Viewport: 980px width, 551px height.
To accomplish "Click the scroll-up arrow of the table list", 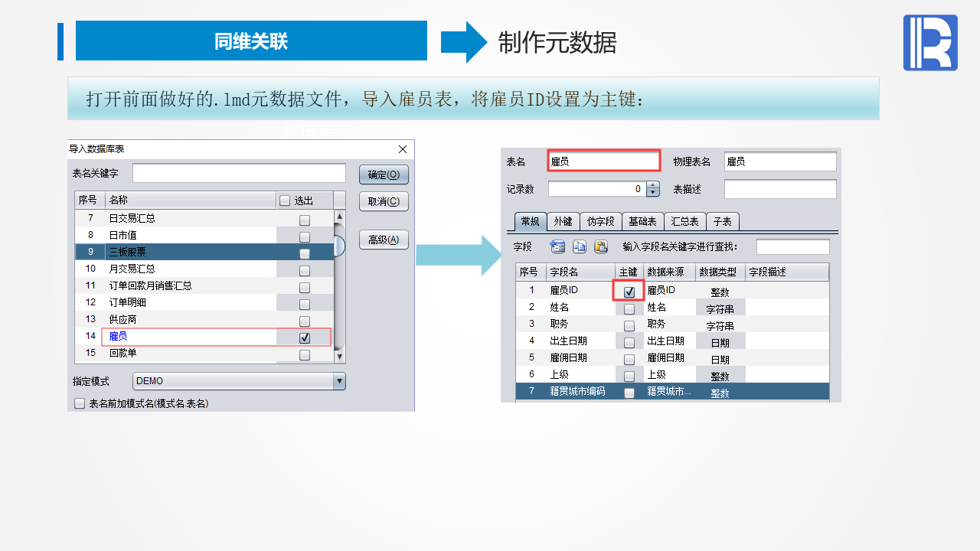I will coord(340,217).
